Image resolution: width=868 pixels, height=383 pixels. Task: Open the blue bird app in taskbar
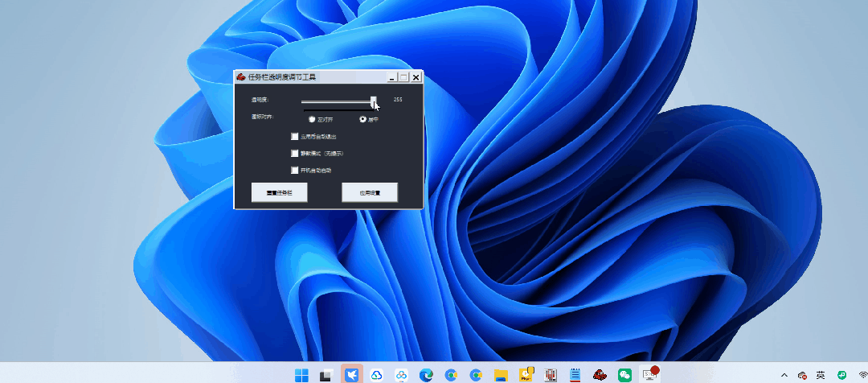(x=351, y=375)
